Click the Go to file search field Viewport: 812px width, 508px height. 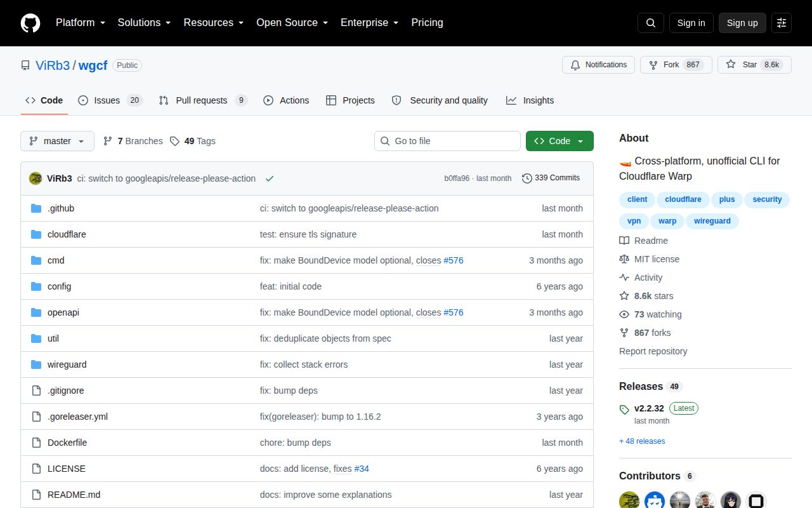(x=447, y=141)
